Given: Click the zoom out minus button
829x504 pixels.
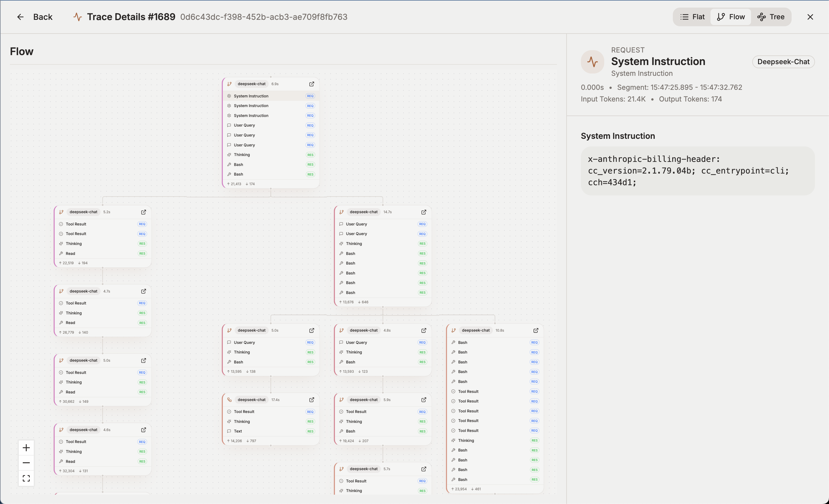Looking at the screenshot, I should (26, 463).
